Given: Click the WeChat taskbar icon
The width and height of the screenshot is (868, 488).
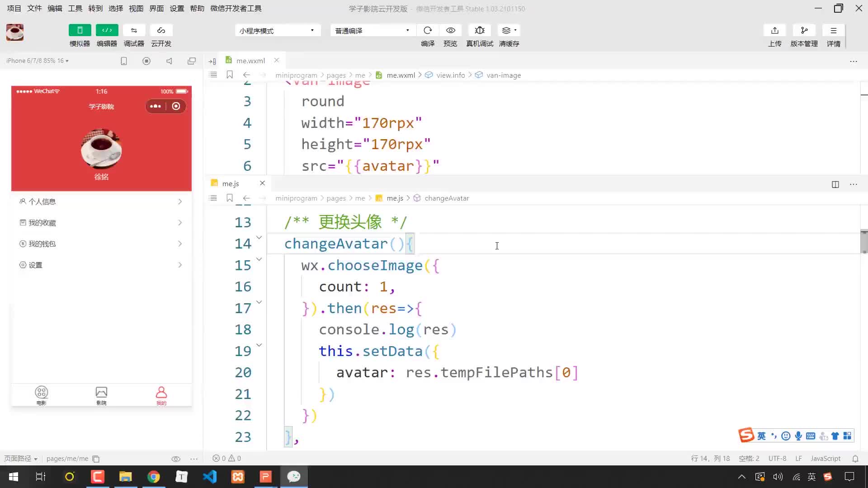Looking at the screenshot, I should tap(295, 477).
